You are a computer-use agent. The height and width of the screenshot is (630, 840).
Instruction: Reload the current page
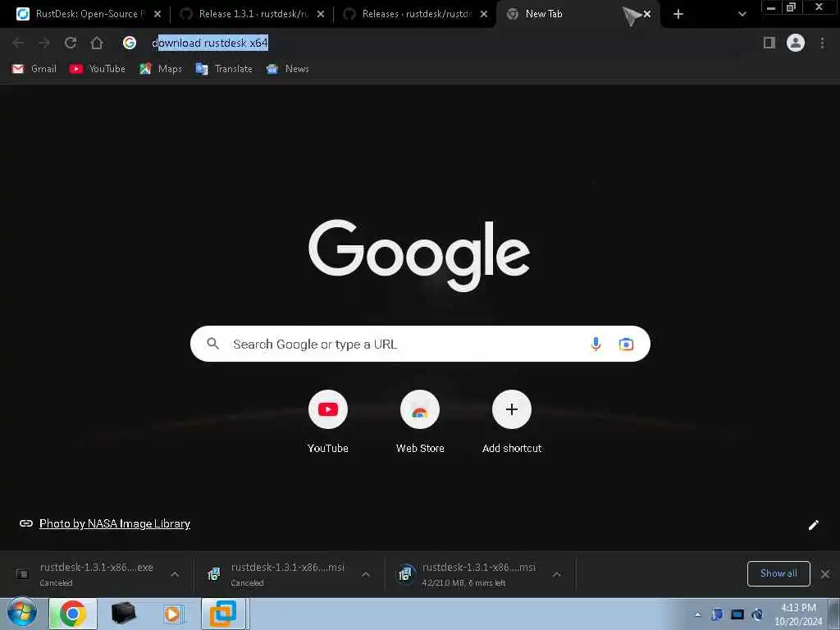[71, 43]
